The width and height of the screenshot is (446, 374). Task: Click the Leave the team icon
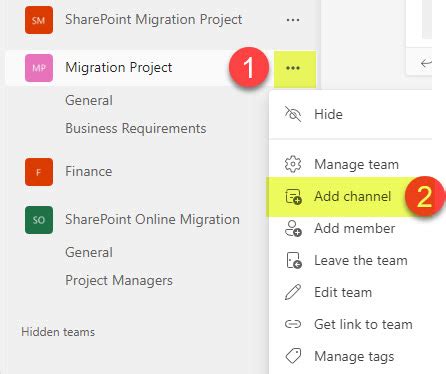(294, 260)
